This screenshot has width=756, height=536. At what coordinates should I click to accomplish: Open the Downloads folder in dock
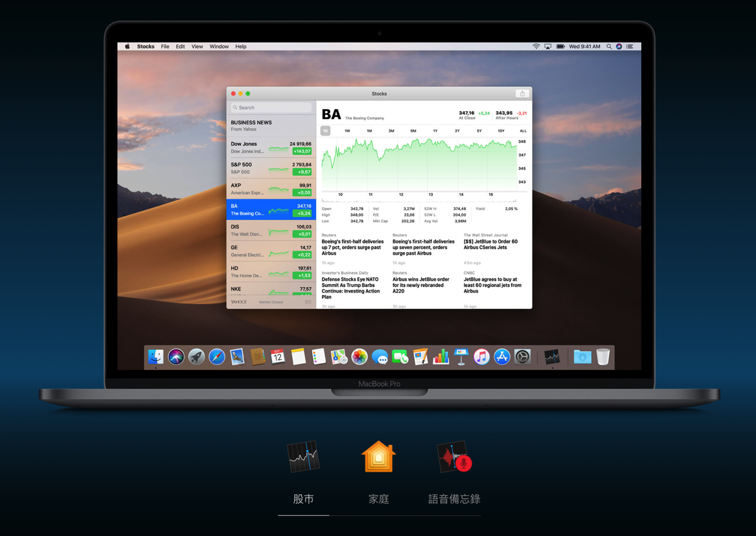[x=582, y=357]
